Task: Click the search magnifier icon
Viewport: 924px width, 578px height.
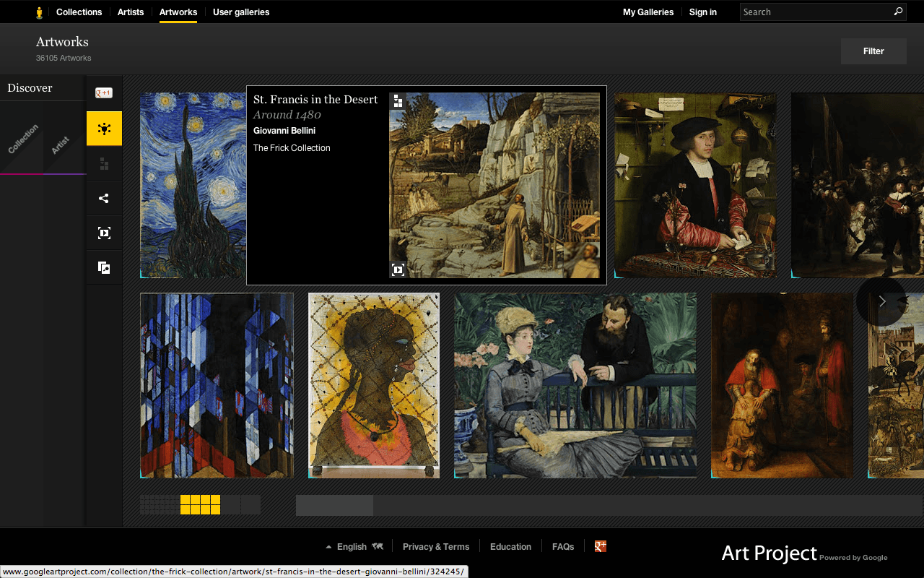Action: point(898,12)
